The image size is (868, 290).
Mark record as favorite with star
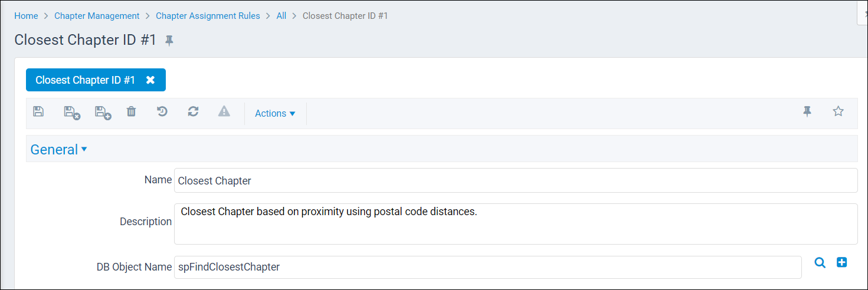838,111
